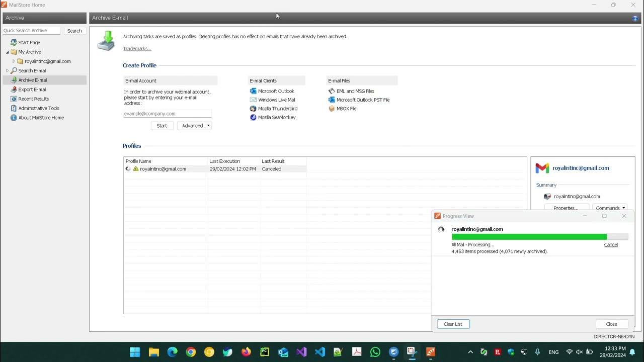Screen dimensions: 644x362
Task: Click the Search button in the Archive panel
Action: point(74,31)
